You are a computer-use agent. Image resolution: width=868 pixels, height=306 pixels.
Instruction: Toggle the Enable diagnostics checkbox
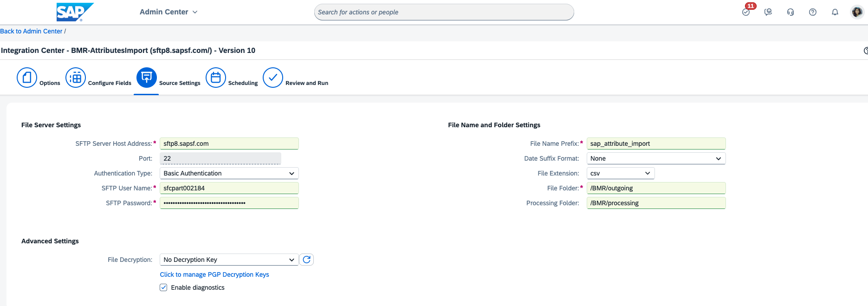click(163, 287)
